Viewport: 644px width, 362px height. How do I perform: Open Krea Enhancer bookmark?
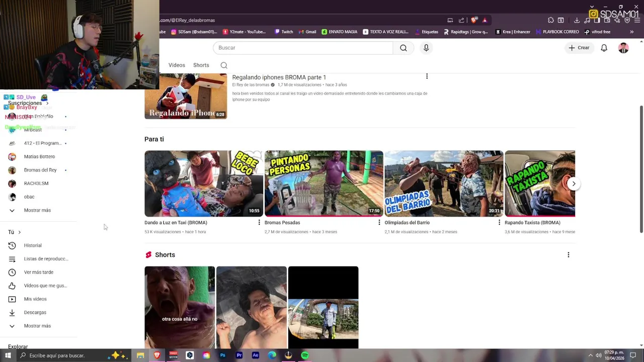[513, 32]
